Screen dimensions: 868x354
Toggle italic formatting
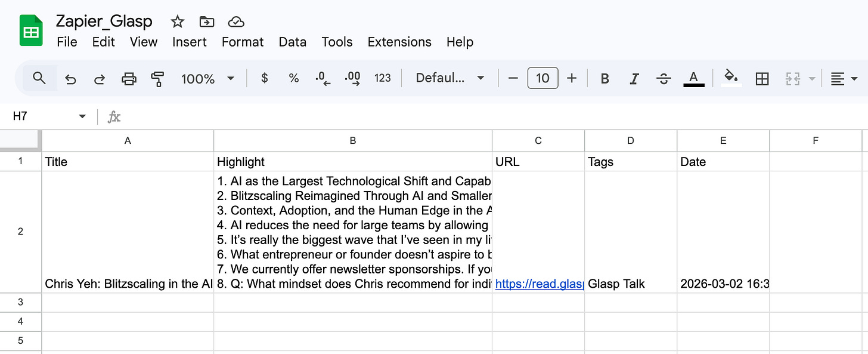coord(635,79)
